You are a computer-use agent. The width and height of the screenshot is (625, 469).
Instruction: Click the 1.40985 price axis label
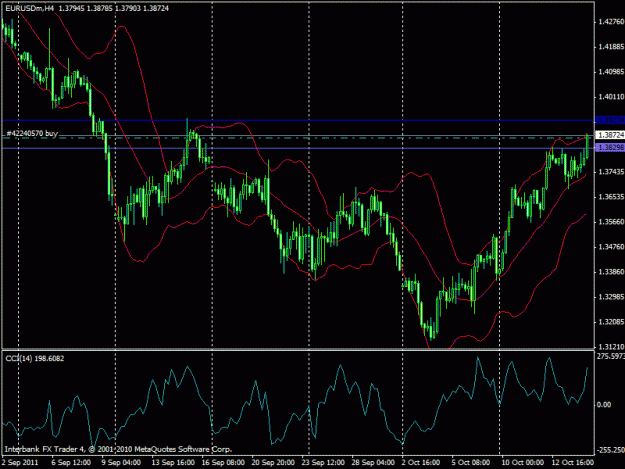pyautogui.click(x=611, y=72)
